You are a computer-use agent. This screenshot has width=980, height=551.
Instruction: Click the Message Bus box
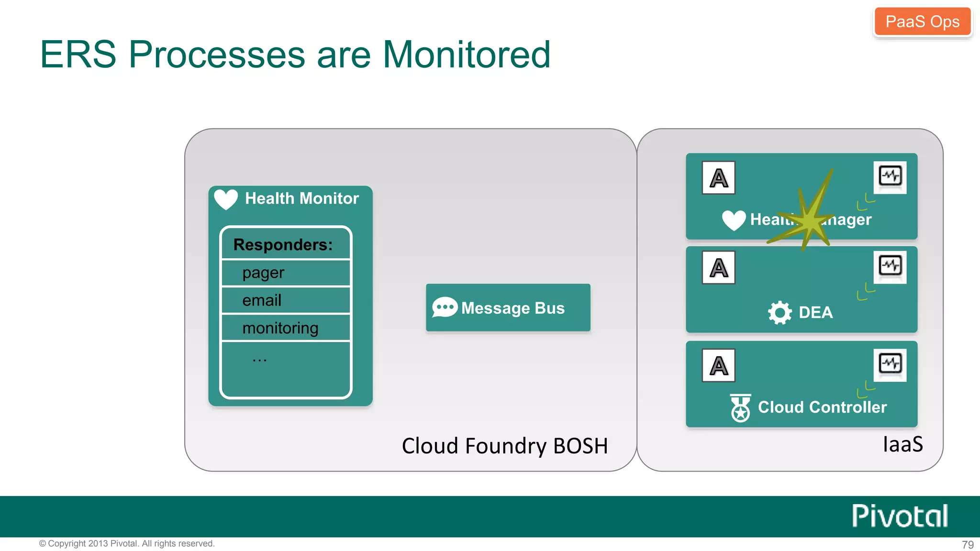click(x=508, y=308)
